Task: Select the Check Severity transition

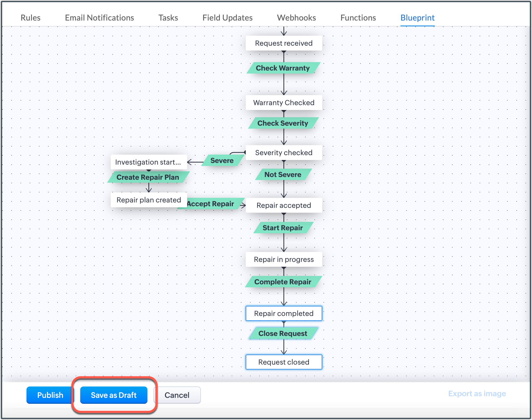Action: point(283,123)
